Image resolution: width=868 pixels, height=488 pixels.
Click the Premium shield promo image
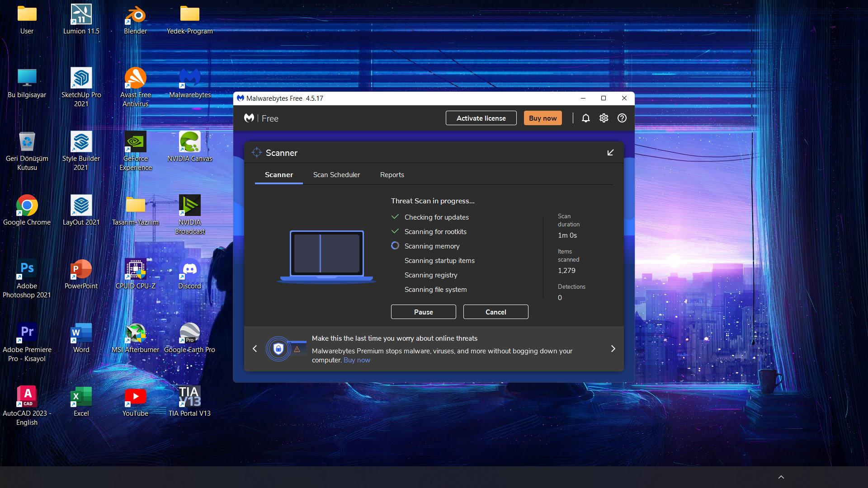point(286,349)
